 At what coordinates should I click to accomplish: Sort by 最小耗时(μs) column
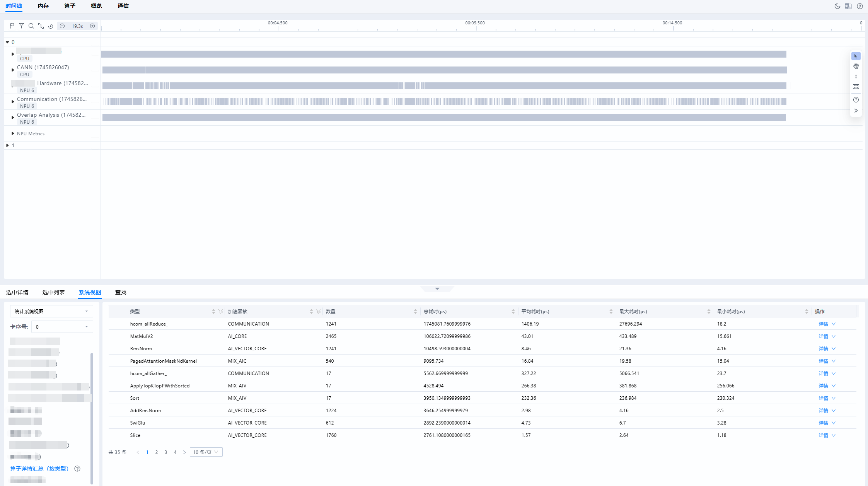[x=807, y=311]
